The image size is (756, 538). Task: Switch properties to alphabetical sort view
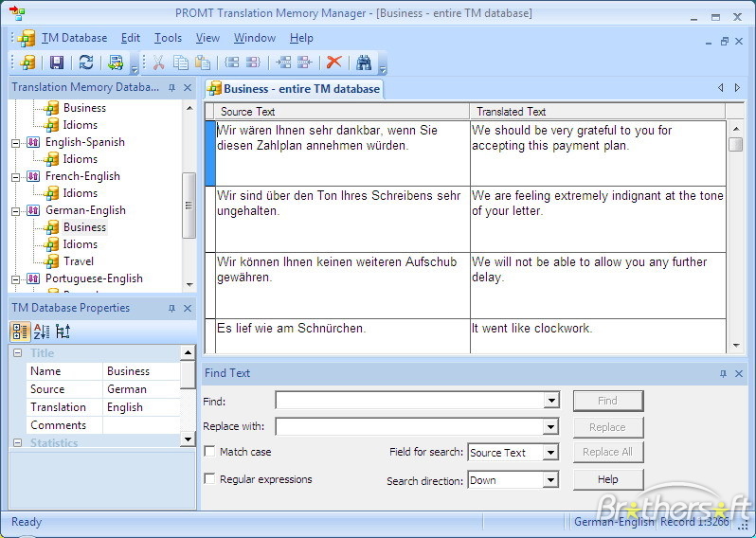[x=41, y=332]
